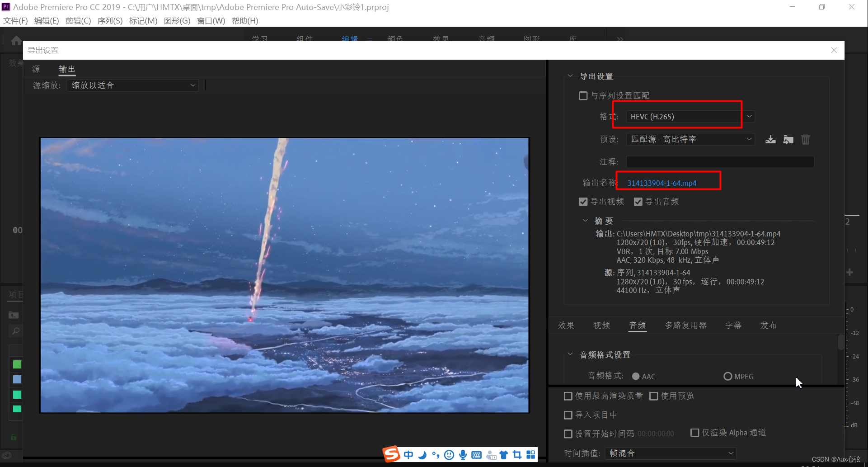Open the 预设 匹配源 - 高比特率 dropdown
This screenshot has width=868, height=467.
(690, 139)
